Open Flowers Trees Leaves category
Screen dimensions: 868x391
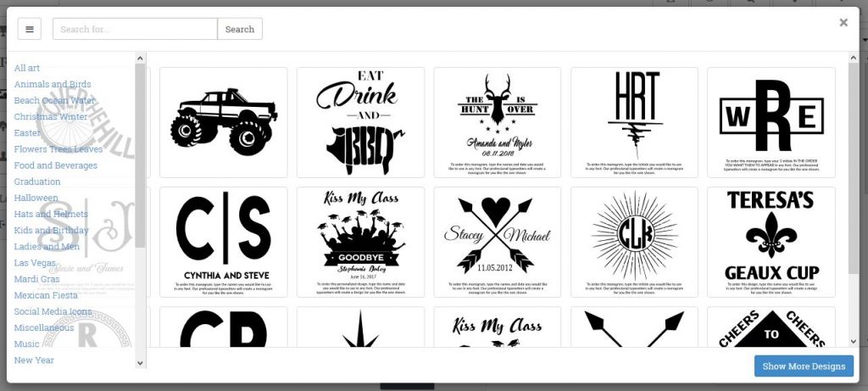(x=58, y=149)
